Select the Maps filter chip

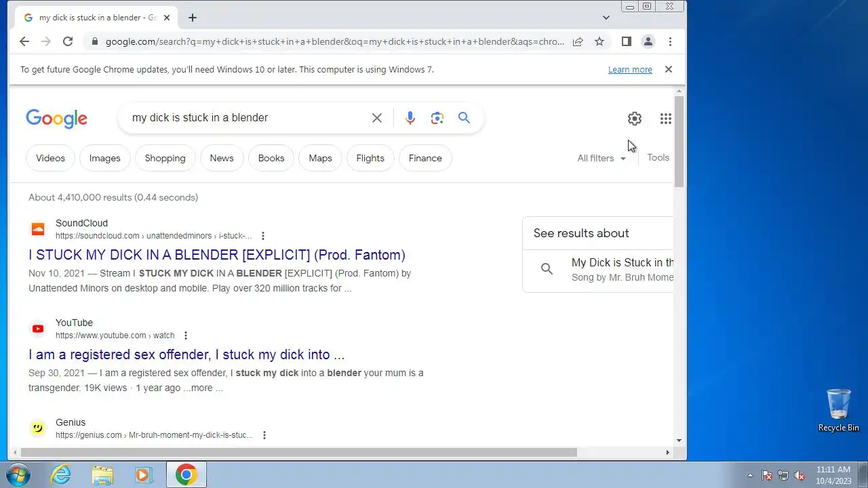[x=320, y=158]
